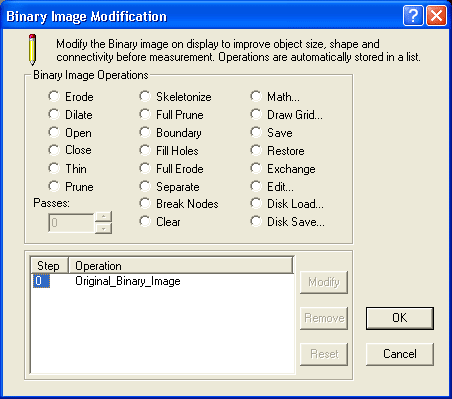452x399 pixels.
Task: Click the Passes number field
Action: click(x=71, y=223)
